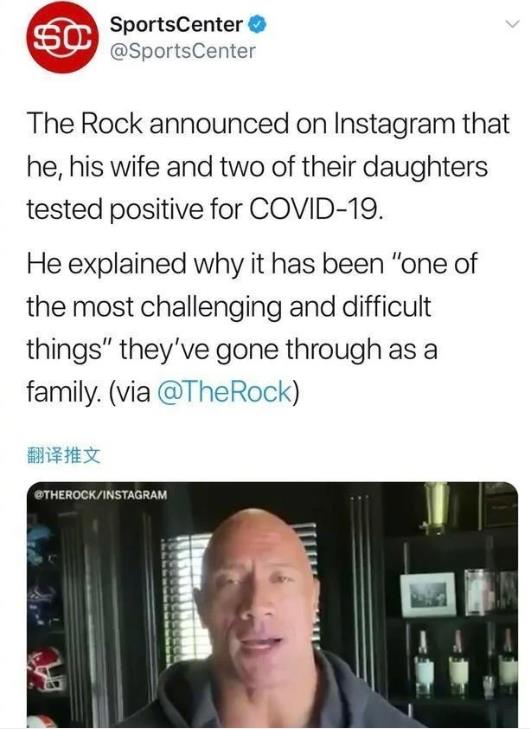Screen dimensions: 530x729
Task: Expand the tweet options chevron
Action: [x=512, y=24]
